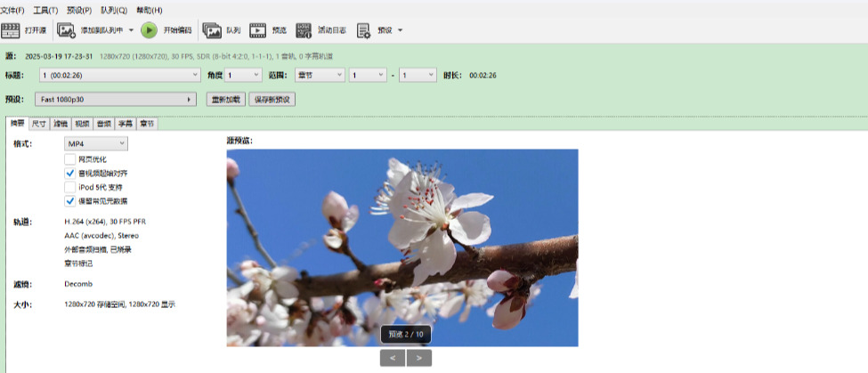Enable the Web Optimized (网页优化) checkbox
The width and height of the screenshot is (868, 373).
(x=69, y=159)
